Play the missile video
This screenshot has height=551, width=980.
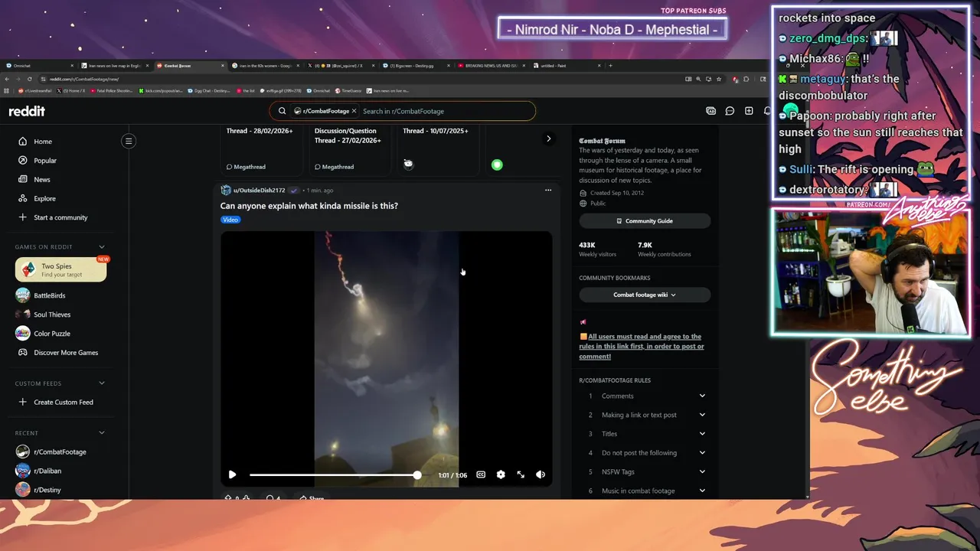233,474
